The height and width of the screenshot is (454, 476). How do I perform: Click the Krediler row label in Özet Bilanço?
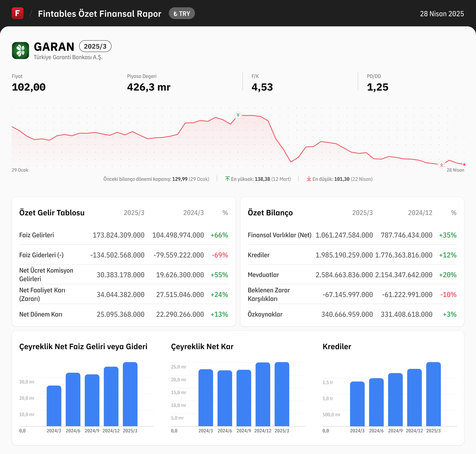(259, 255)
